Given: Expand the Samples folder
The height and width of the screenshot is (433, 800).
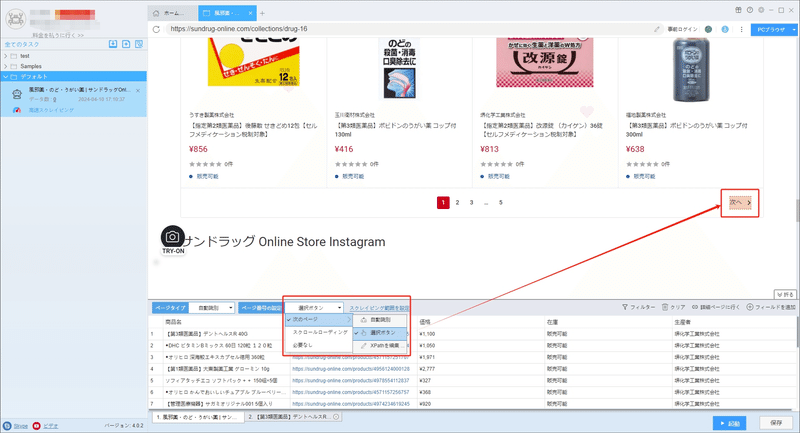Looking at the screenshot, I should pos(6,66).
